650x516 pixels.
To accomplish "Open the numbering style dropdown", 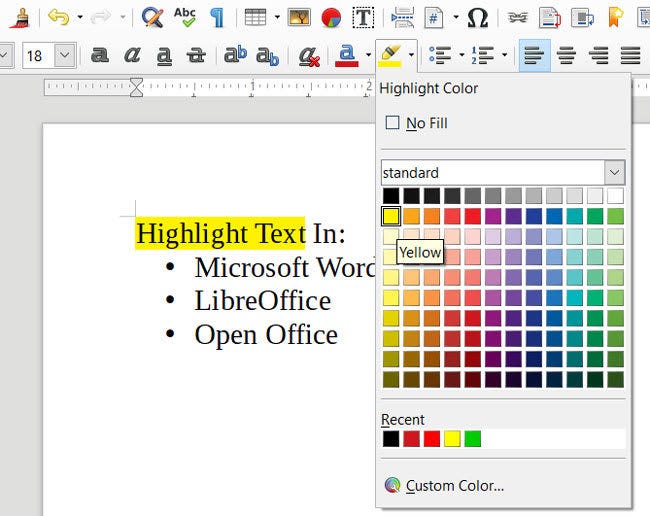I will pos(504,55).
